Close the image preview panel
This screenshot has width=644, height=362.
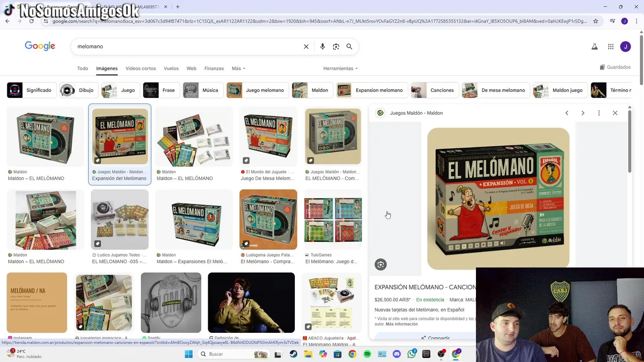(x=615, y=113)
